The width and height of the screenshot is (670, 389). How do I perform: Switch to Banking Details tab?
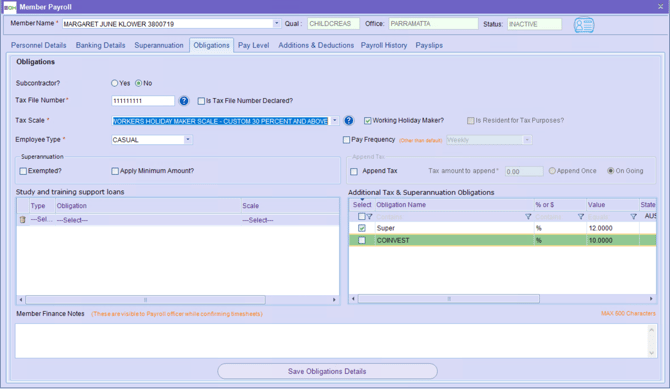click(x=100, y=45)
